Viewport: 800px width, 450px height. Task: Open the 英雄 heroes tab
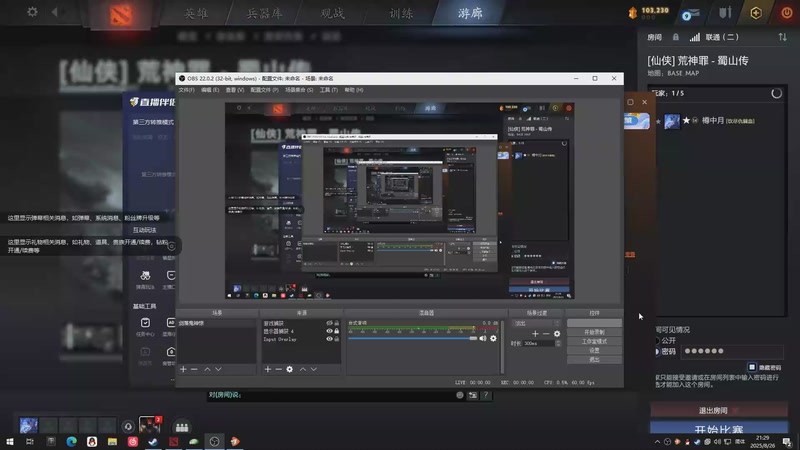click(196, 13)
